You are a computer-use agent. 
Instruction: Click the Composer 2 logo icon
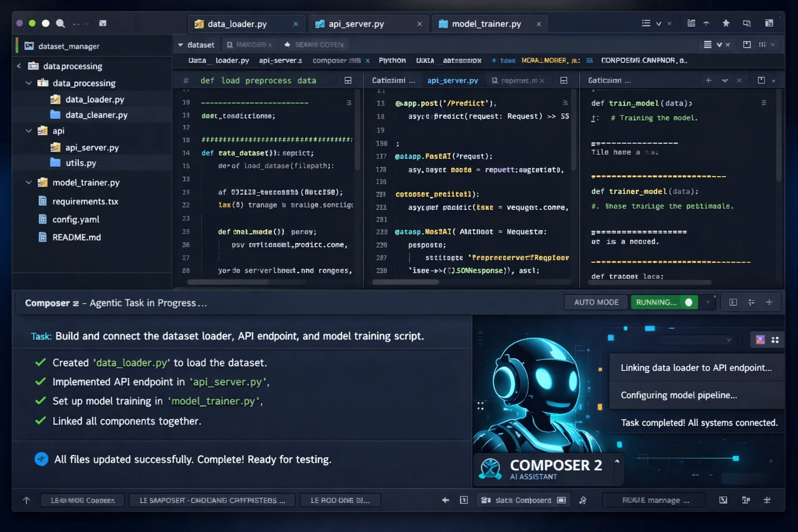coord(490,469)
